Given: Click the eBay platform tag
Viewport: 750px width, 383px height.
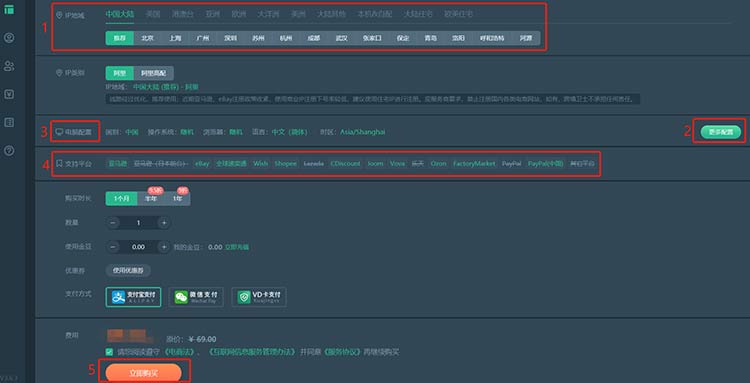Looking at the screenshot, I should 202,164.
